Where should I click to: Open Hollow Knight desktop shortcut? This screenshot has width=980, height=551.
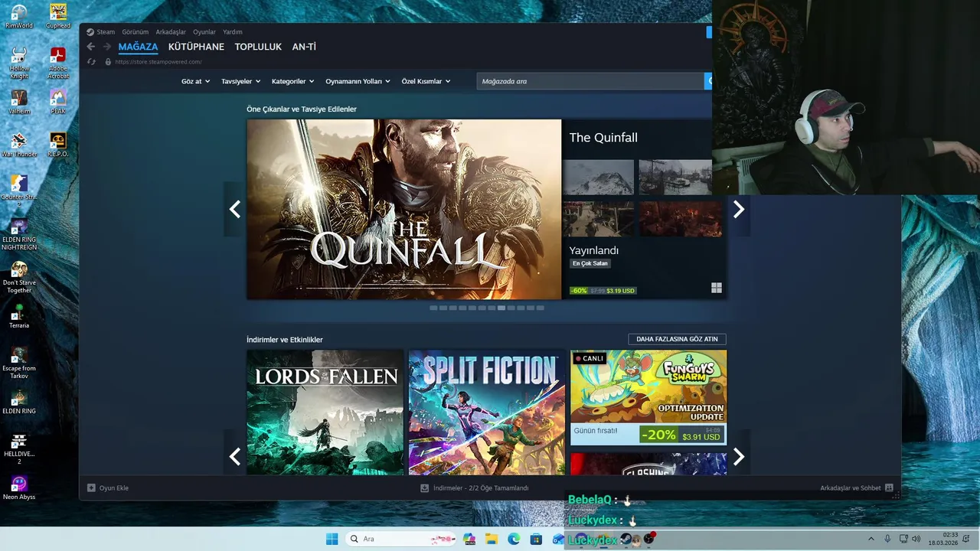tap(19, 63)
